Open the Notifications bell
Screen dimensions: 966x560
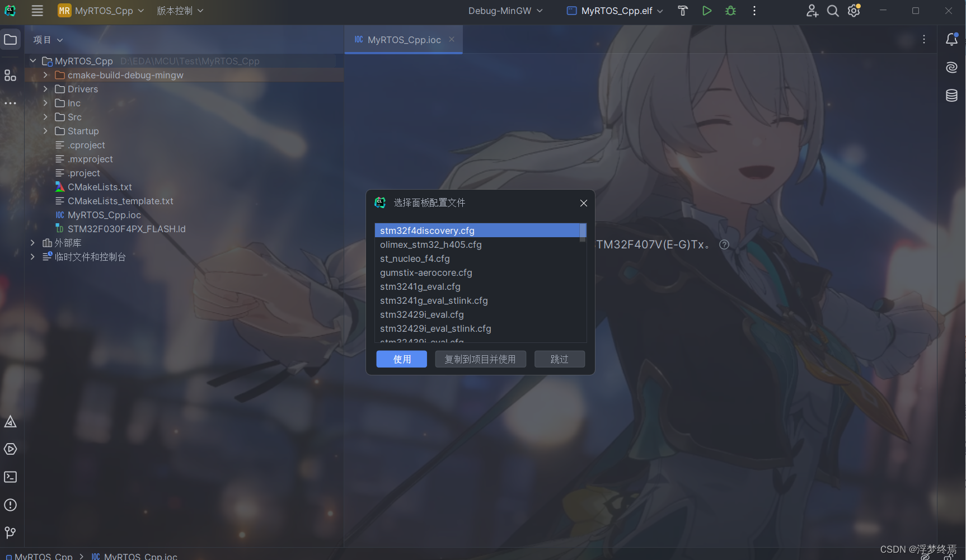951,39
